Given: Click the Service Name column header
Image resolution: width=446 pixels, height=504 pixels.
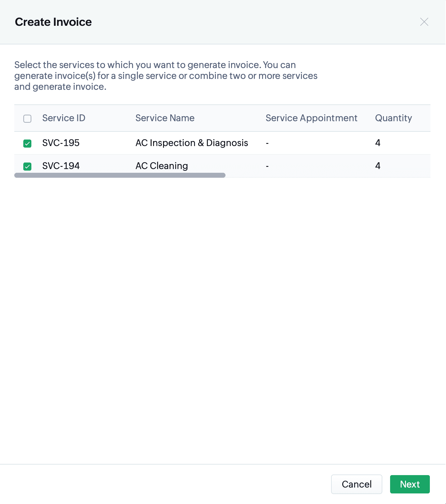Looking at the screenshot, I should point(165,118).
